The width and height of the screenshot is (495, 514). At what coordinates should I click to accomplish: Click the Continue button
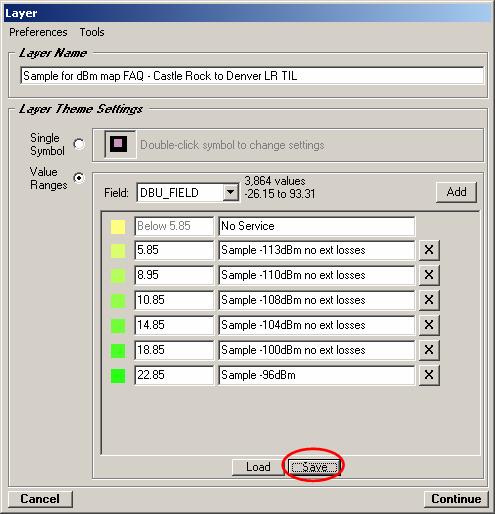point(456,499)
